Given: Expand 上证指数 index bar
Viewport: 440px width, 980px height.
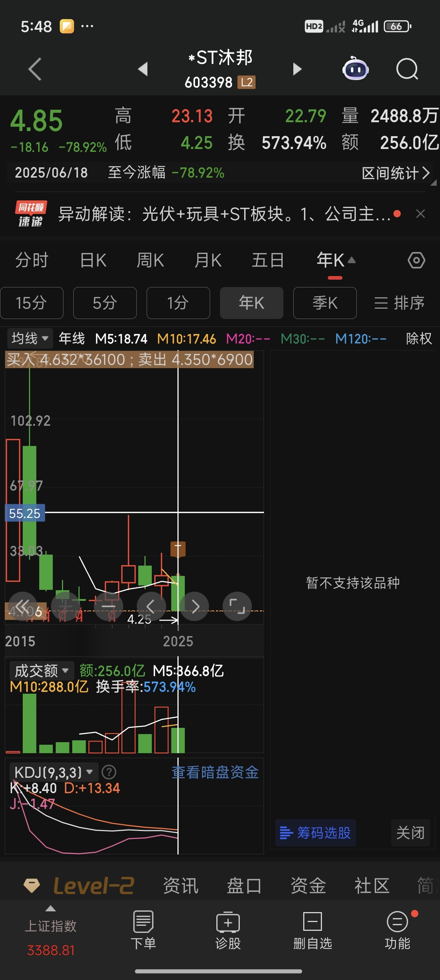Looking at the screenshot, I should tap(51, 926).
